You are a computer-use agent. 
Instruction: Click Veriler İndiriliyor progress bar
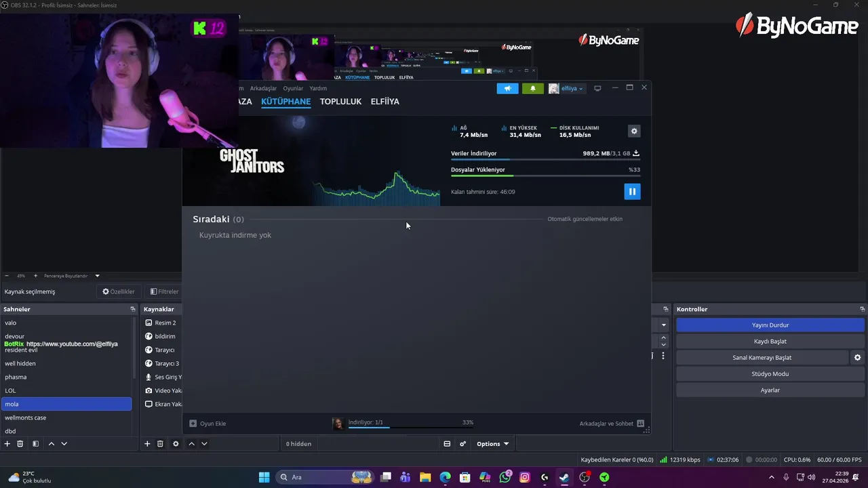tap(545, 160)
